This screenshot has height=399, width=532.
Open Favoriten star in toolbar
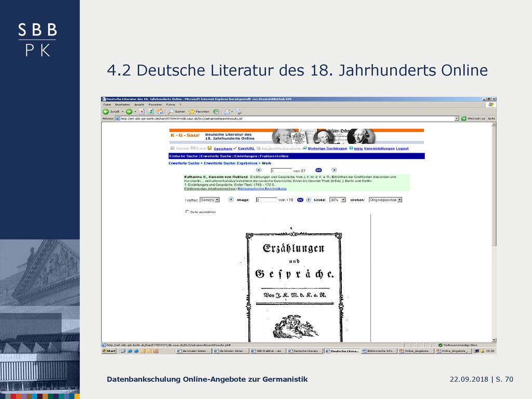[199, 112]
